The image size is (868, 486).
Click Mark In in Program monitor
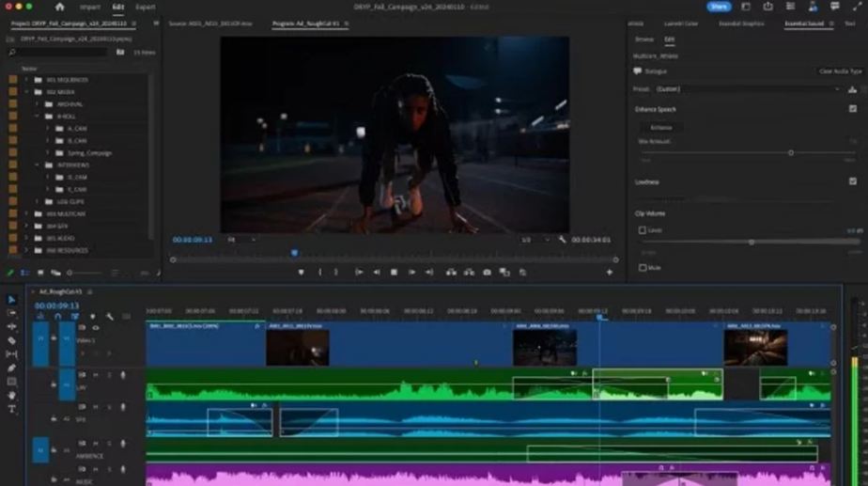click(x=320, y=272)
